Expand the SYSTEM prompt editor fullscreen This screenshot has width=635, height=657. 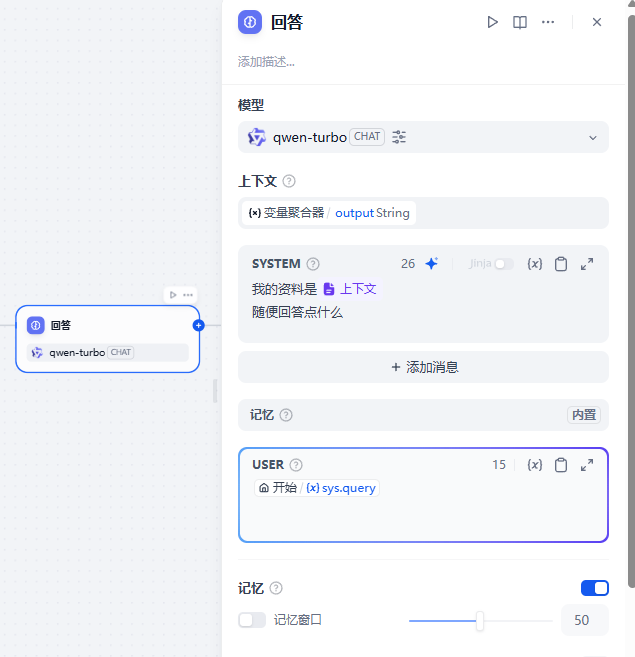coord(587,264)
